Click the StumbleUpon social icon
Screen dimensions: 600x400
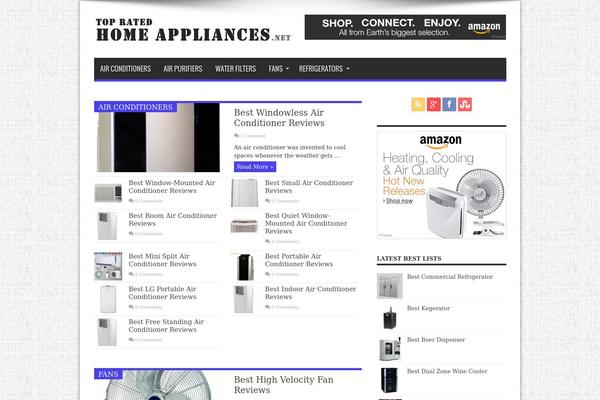coord(465,104)
